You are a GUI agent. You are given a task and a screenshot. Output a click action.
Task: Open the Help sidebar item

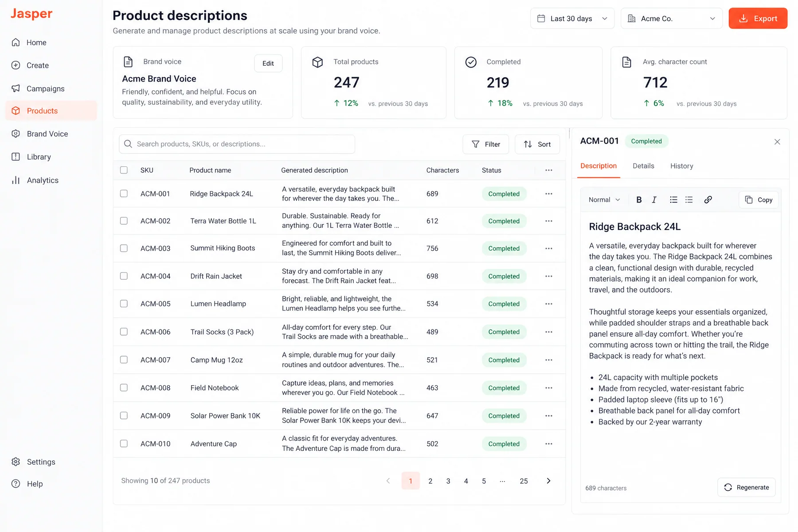51,484
